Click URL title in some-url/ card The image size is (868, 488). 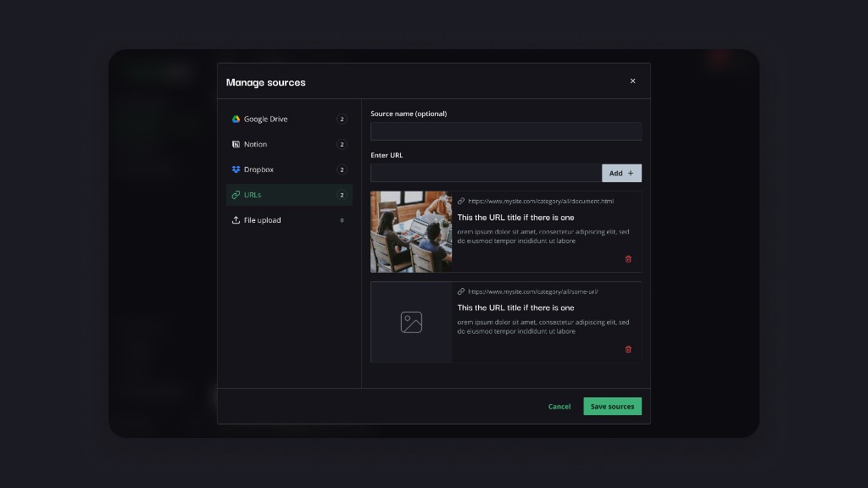515,308
